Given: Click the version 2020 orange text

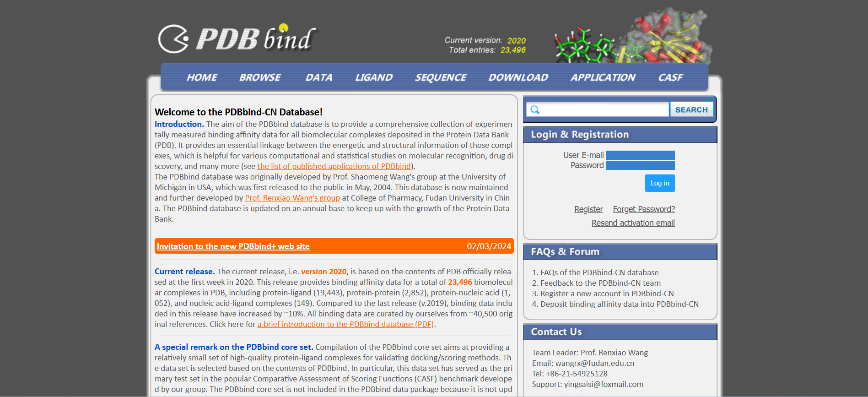Looking at the screenshot, I should pyautogui.click(x=324, y=272).
